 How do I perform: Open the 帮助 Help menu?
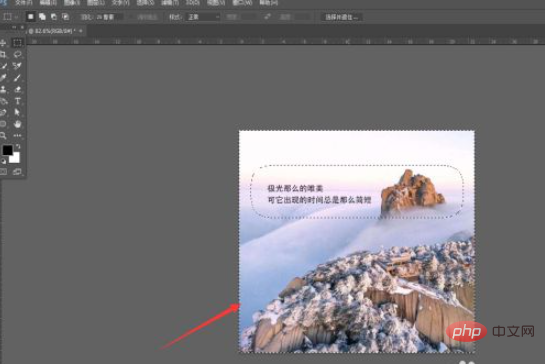coord(269,3)
